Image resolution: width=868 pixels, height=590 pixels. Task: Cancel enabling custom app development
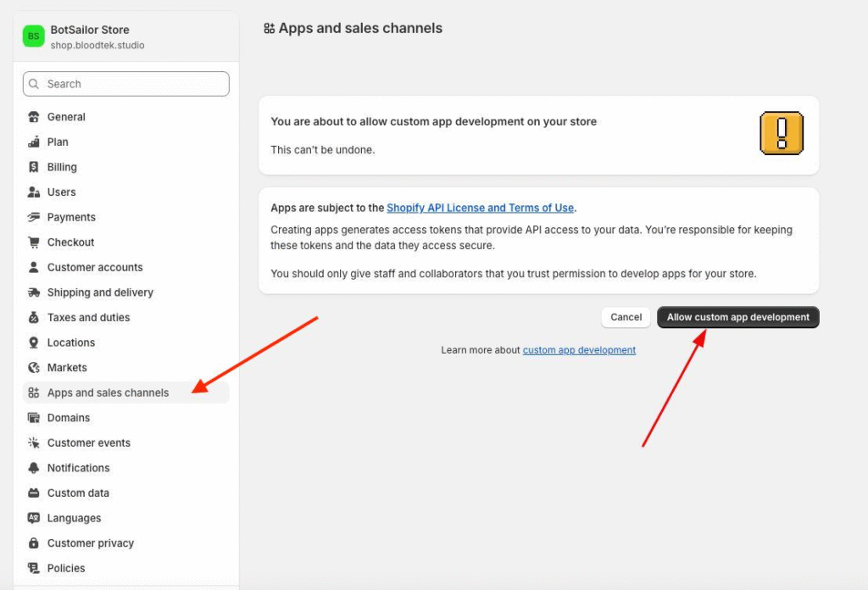coord(626,317)
